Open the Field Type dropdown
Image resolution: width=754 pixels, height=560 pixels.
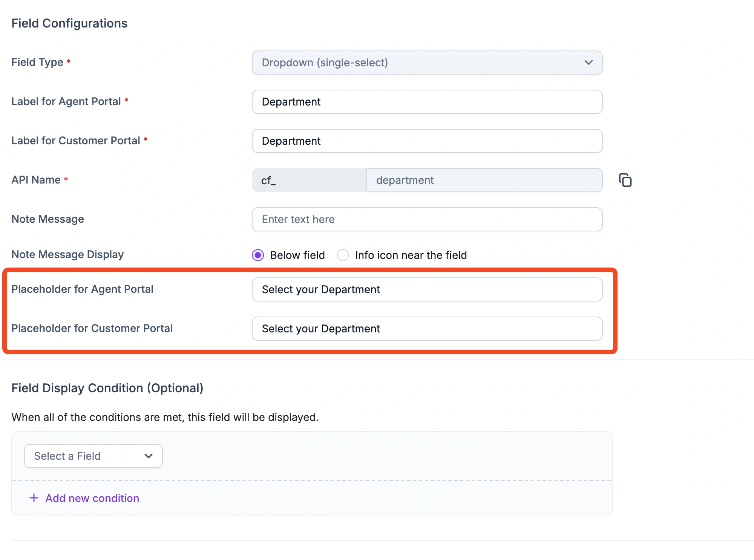point(427,63)
